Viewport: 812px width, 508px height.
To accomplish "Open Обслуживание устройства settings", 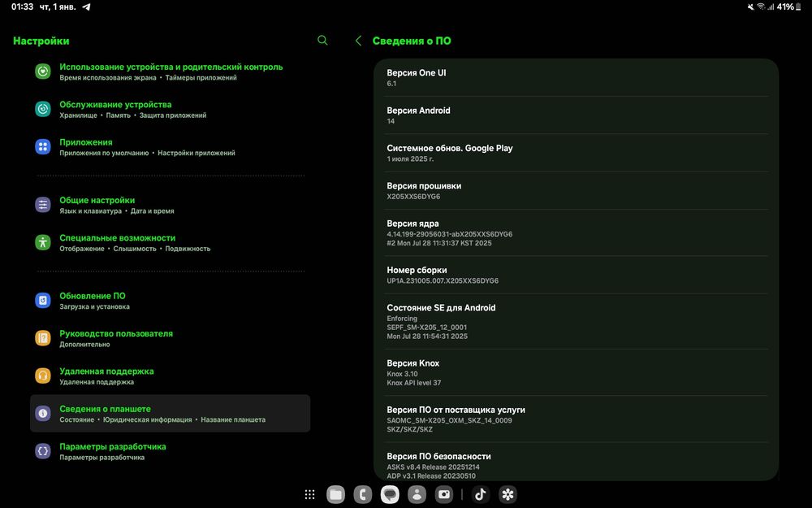I will click(x=171, y=109).
